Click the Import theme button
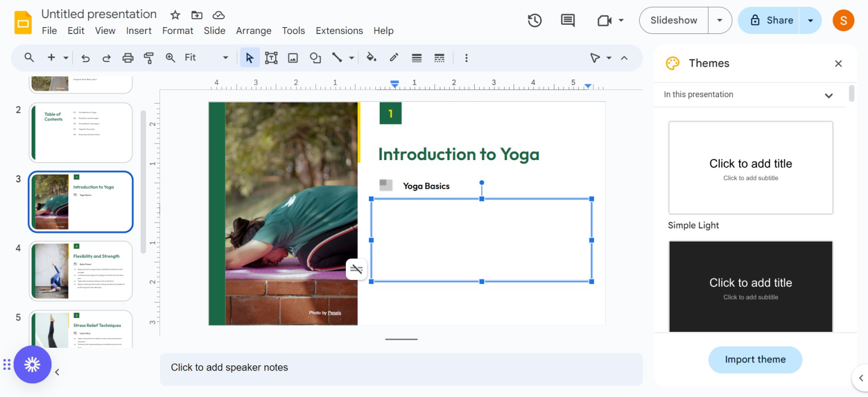This screenshot has width=868, height=397. coord(755,360)
